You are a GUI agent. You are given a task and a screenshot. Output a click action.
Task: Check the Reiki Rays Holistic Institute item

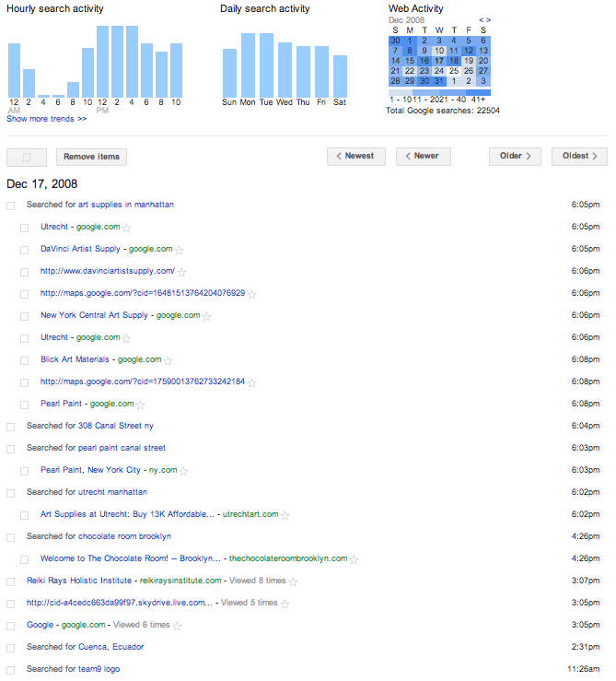pyautogui.click(x=11, y=581)
